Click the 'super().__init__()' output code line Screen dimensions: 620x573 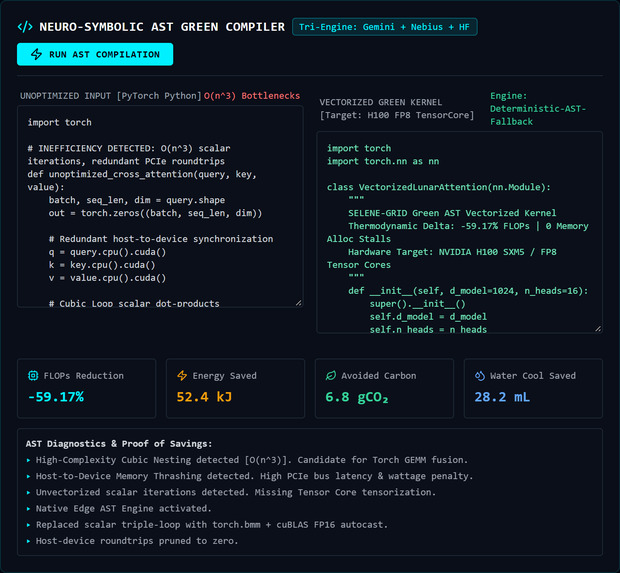point(418,304)
